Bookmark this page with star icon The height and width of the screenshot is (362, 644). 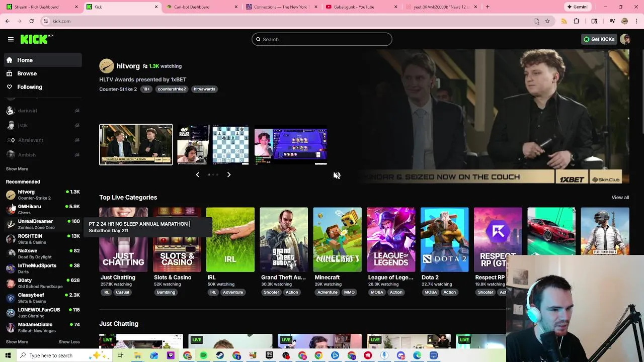[x=547, y=21]
